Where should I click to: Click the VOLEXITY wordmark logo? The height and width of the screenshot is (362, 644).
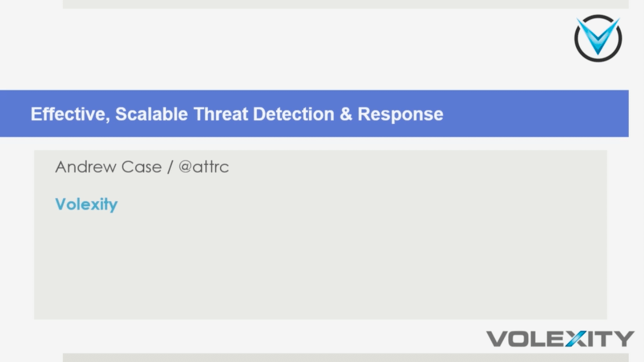(560, 339)
